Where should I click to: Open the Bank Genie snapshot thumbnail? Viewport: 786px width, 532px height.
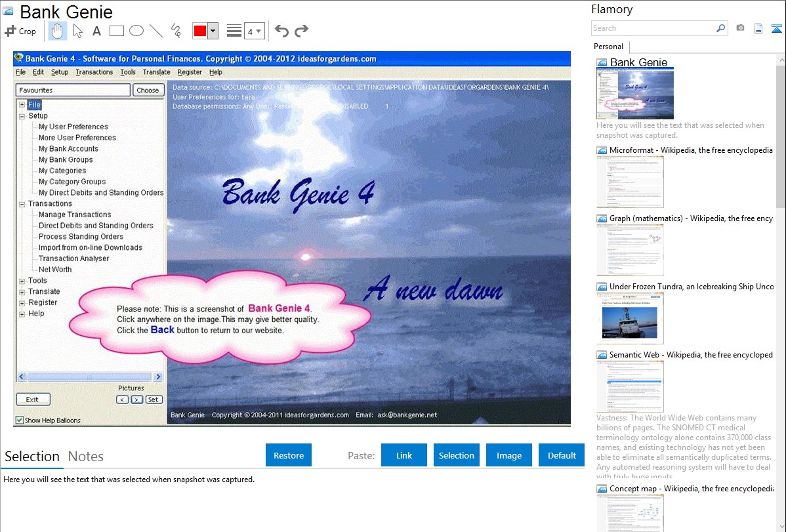click(x=635, y=94)
